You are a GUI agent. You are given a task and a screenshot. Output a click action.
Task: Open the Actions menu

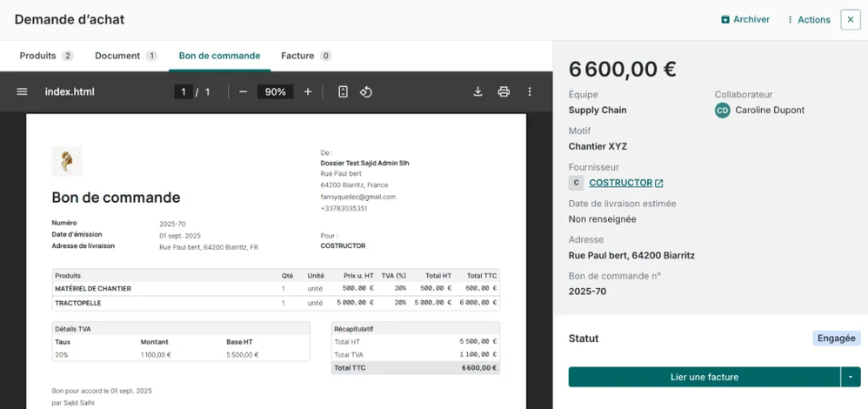809,19
